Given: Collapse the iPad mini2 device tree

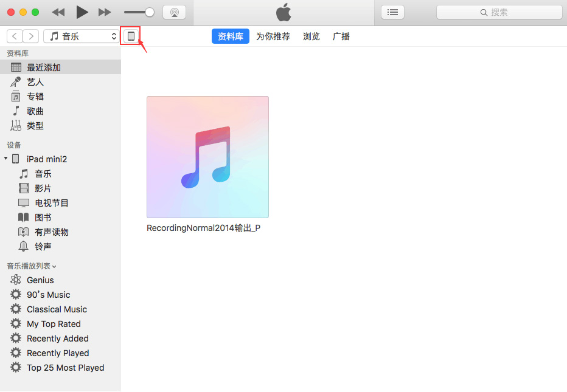Looking at the screenshot, I should (6, 159).
